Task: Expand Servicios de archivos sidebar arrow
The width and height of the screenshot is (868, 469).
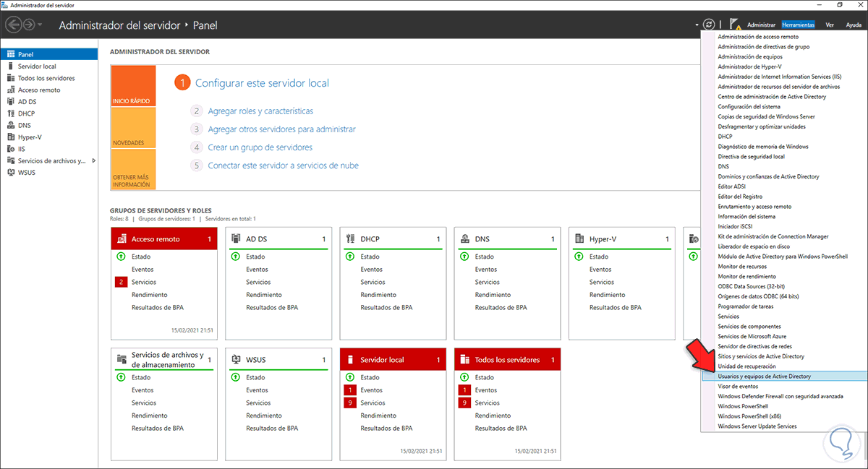Action: pyautogui.click(x=93, y=160)
